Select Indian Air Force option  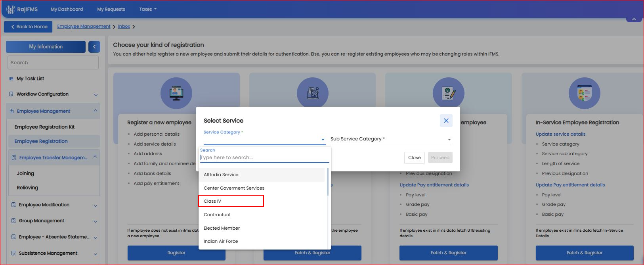point(262,241)
